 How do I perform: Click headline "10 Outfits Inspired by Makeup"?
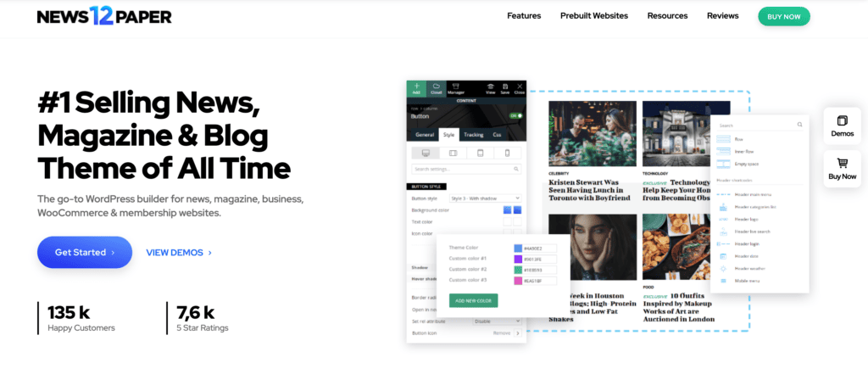tap(678, 307)
